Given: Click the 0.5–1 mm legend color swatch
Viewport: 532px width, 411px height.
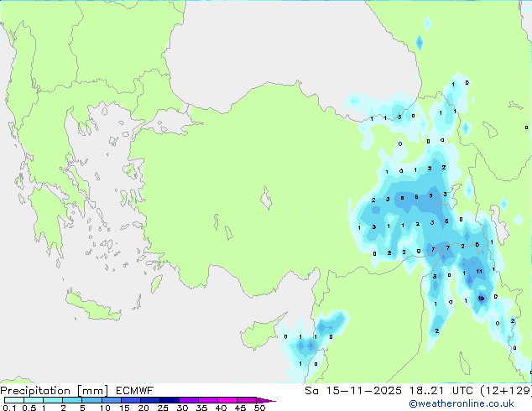Looking at the screenshot, I should [x=34, y=400].
